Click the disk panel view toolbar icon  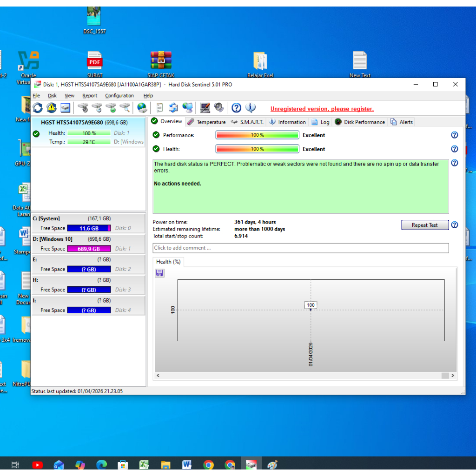coord(65,108)
